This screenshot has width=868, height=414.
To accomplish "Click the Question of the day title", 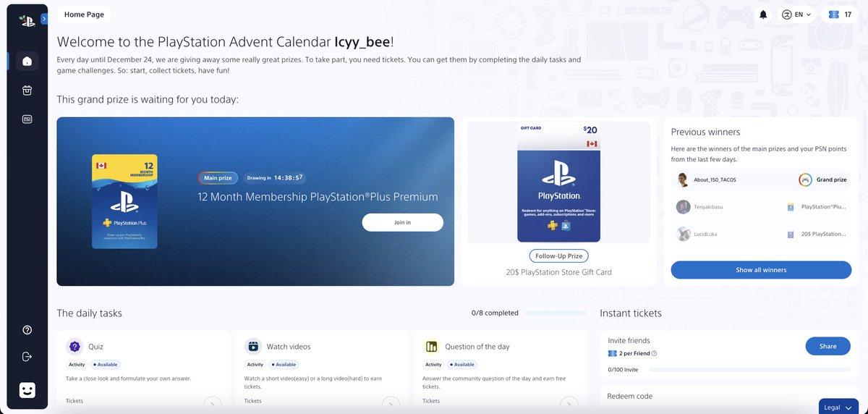I will [477, 347].
